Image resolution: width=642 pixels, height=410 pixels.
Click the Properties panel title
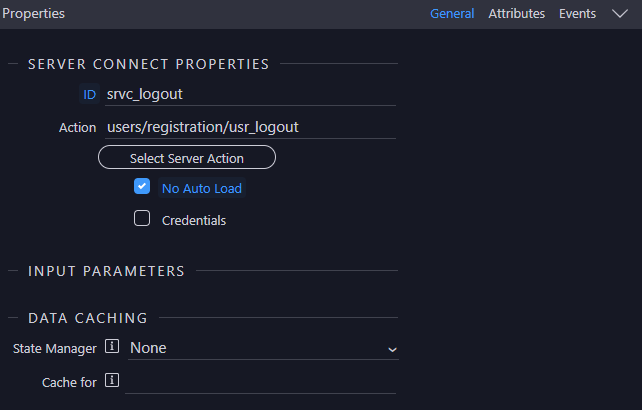(34, 14)
